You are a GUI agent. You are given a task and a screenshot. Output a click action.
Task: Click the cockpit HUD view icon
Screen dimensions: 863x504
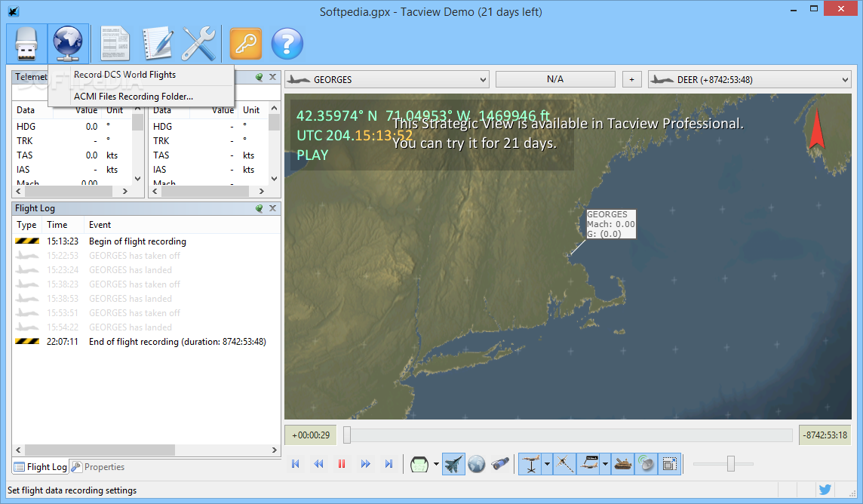pos(419,464)
